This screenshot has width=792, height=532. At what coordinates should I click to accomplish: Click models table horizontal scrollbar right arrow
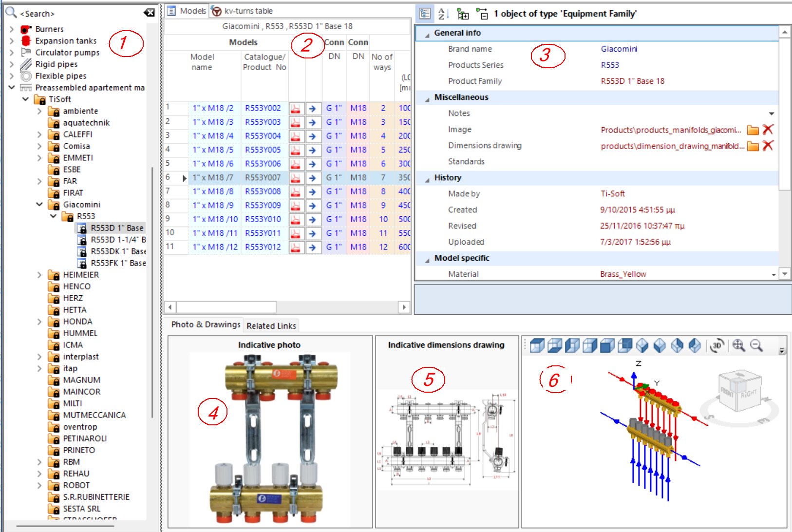(x=403, y=307)
